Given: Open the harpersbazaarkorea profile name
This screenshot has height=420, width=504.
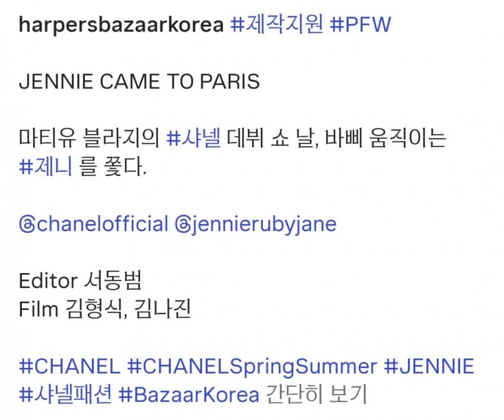Looking at the screenshot, I should coord(122,24).
